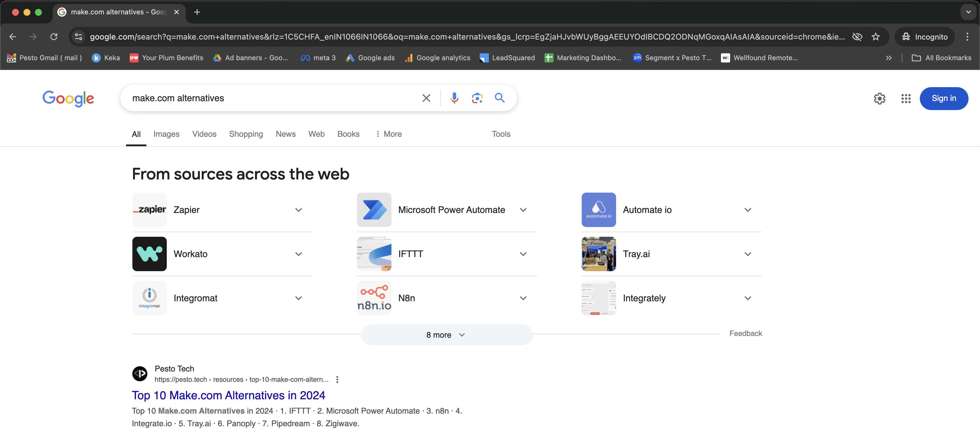Bookmark this page with star icon

point(875,36)
